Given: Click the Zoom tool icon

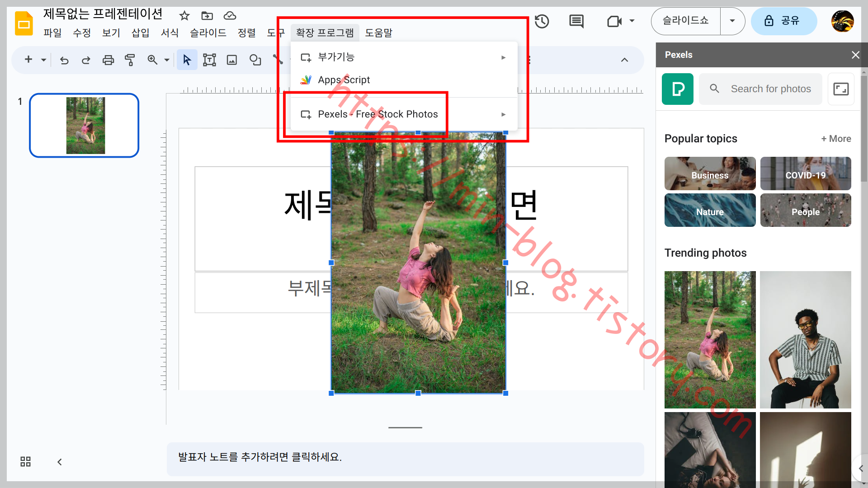Looking at the screenshot, I should tap(153, 60).
